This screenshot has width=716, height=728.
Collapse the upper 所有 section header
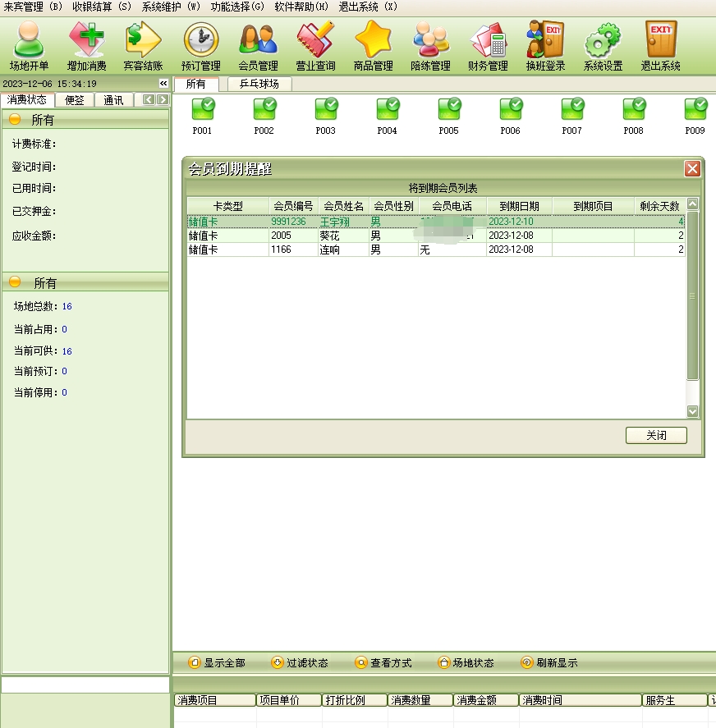[x=15, y=120]
